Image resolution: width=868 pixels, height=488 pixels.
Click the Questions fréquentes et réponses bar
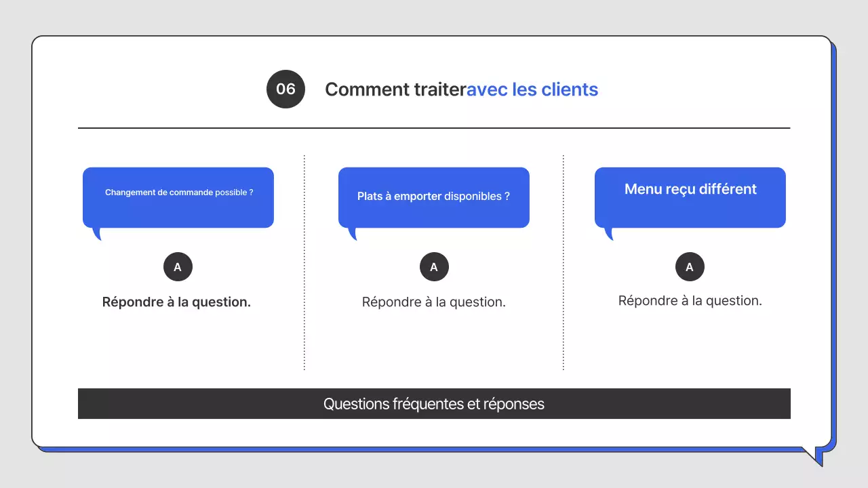click(434, 403)
